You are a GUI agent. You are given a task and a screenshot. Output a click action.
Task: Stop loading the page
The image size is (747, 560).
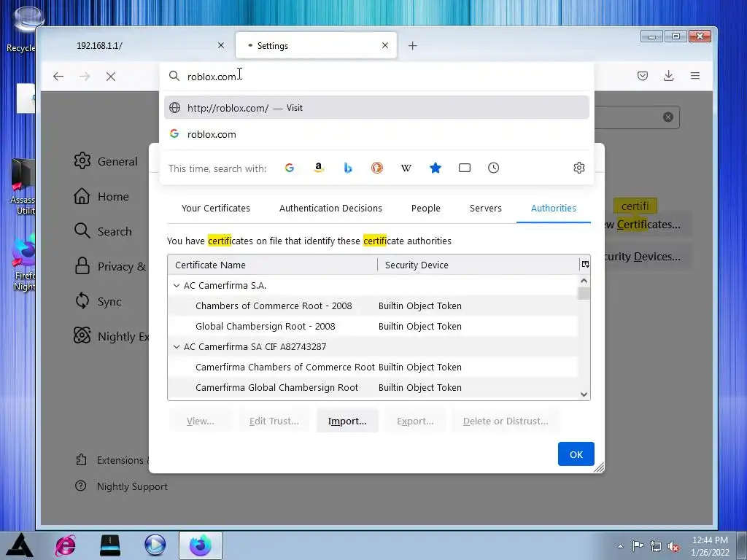(111, 76)
